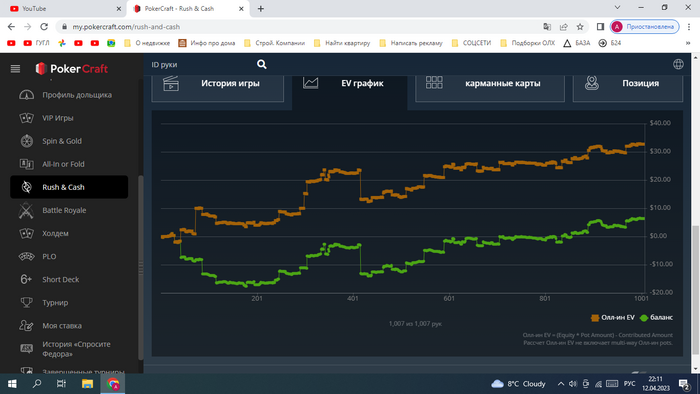This screenshot has width=700, height=394.
Task: Open Windows Start menu
Action: 12,384
